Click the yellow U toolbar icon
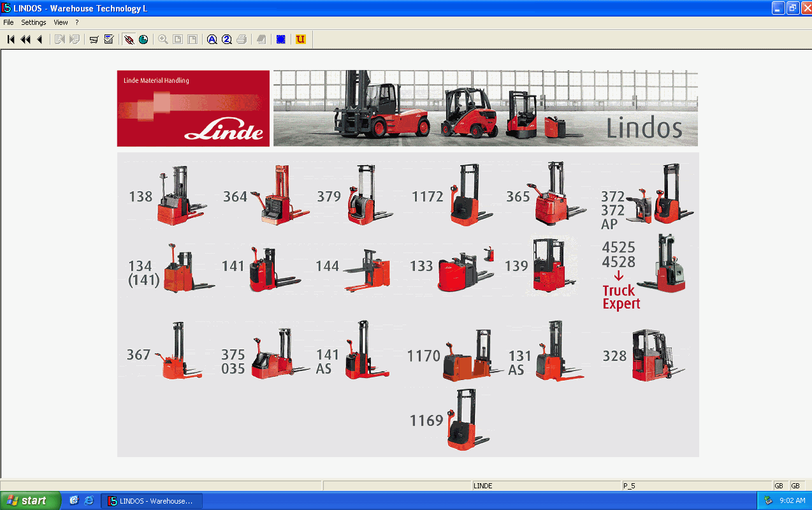The image size is (812, 510). [x=301, y=40]
